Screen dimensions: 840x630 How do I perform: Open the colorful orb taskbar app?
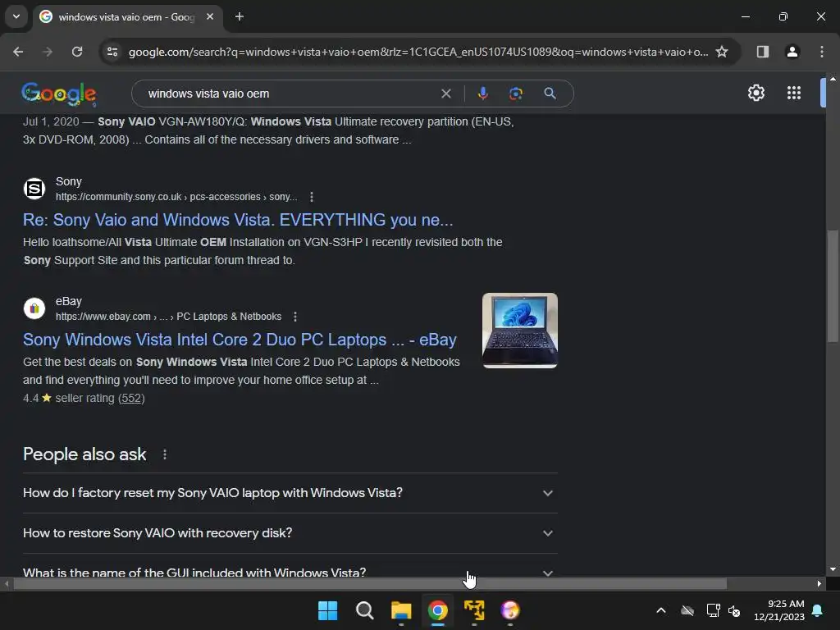pyautogui.click(x=510, y=610)
